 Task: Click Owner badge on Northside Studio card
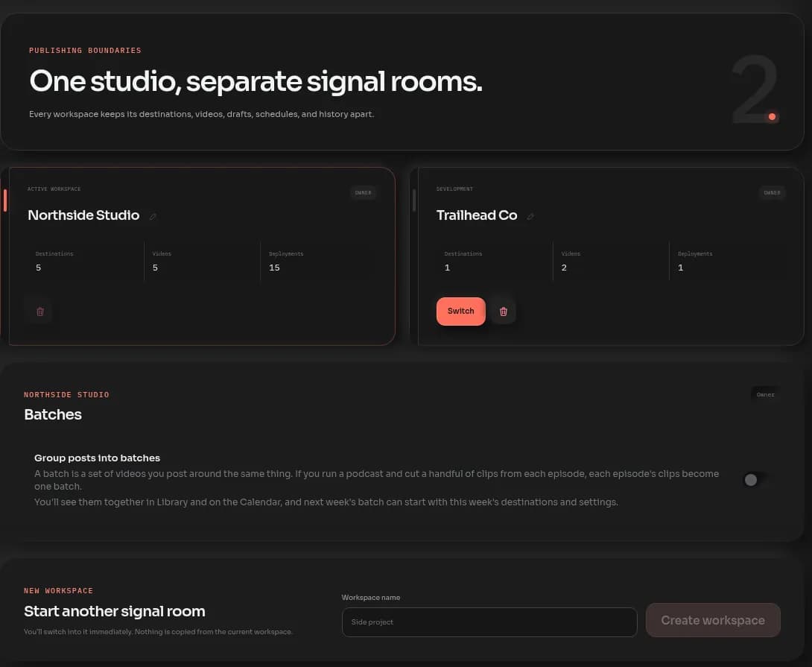pos(363,193)
